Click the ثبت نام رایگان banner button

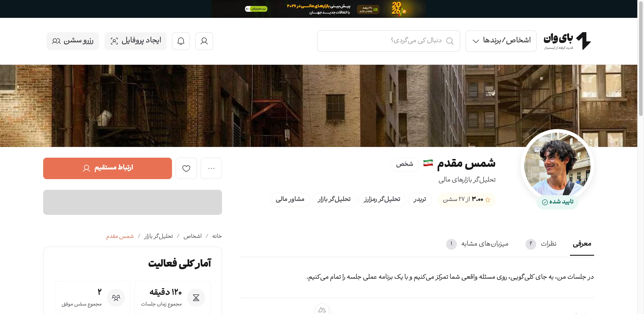[256, 9]
